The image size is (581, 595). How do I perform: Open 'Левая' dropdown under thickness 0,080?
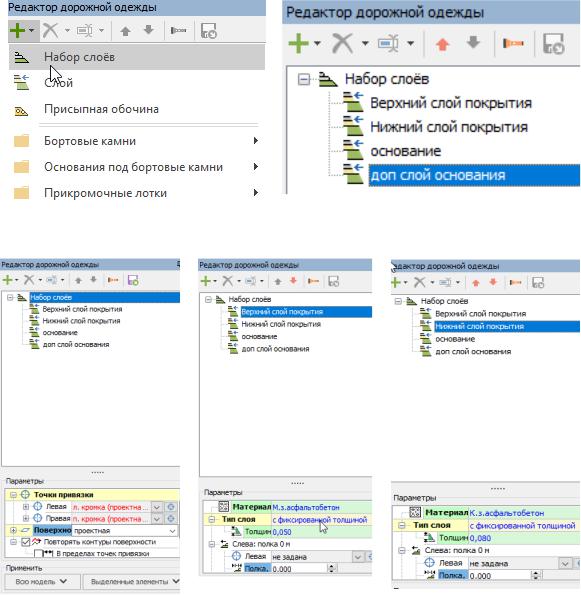point(565,564)
